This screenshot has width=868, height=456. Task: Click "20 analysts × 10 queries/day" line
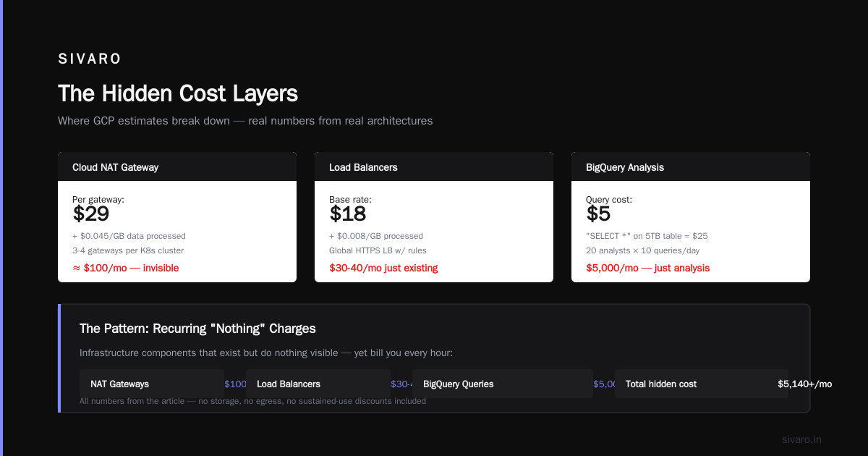pos(642,250)
